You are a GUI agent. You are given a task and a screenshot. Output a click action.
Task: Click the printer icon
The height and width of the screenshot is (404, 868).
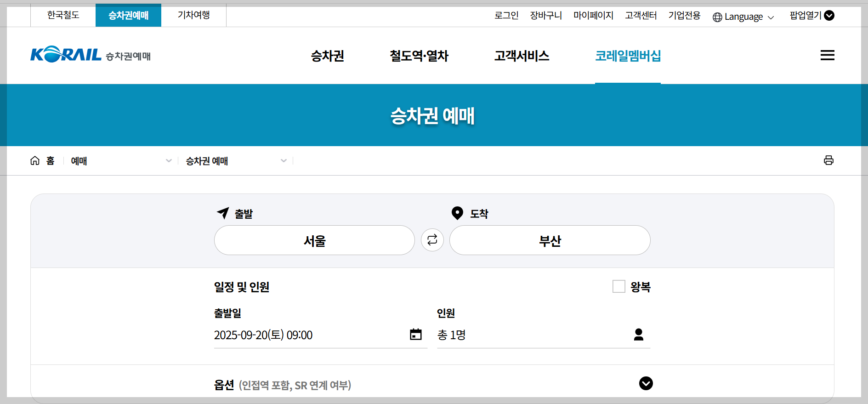coord(828,160)
